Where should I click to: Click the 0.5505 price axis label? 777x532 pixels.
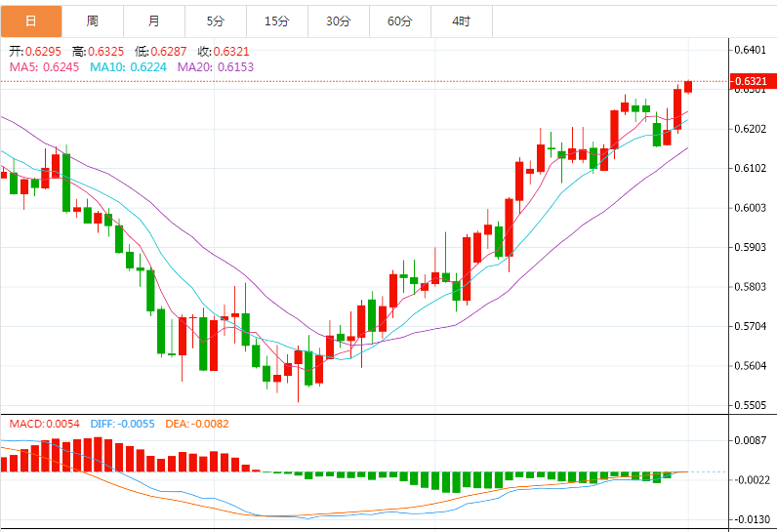[750, 405]
